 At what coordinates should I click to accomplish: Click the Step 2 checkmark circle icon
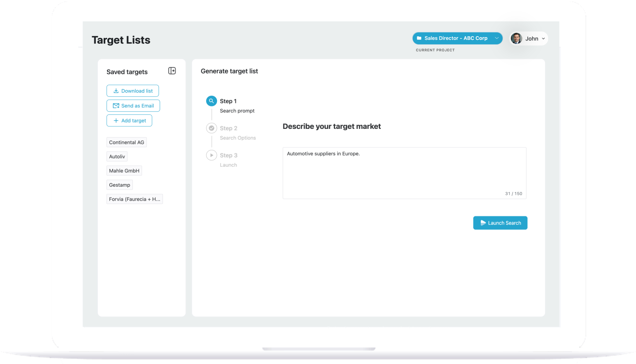click(x=211, y=128)
